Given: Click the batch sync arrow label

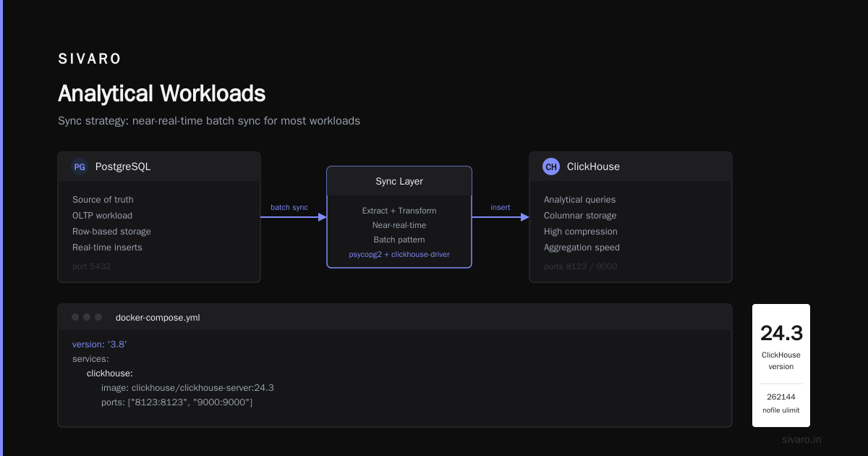Looking at the screenshot, I should [289, 208].
